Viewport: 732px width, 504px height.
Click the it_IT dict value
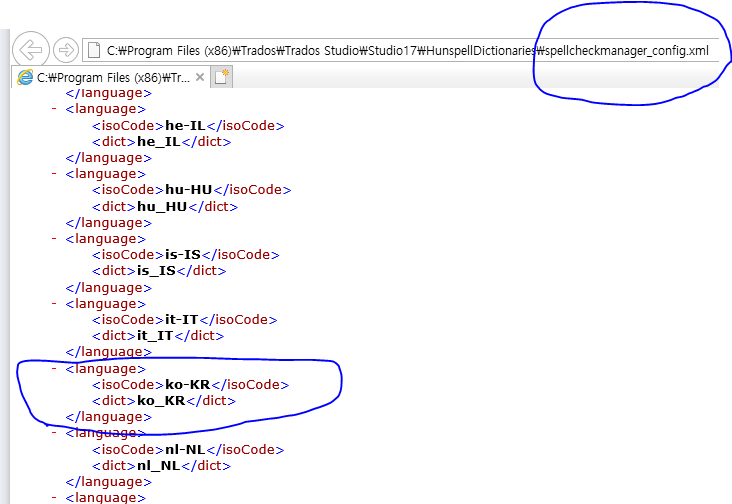(x=155, y=336)
